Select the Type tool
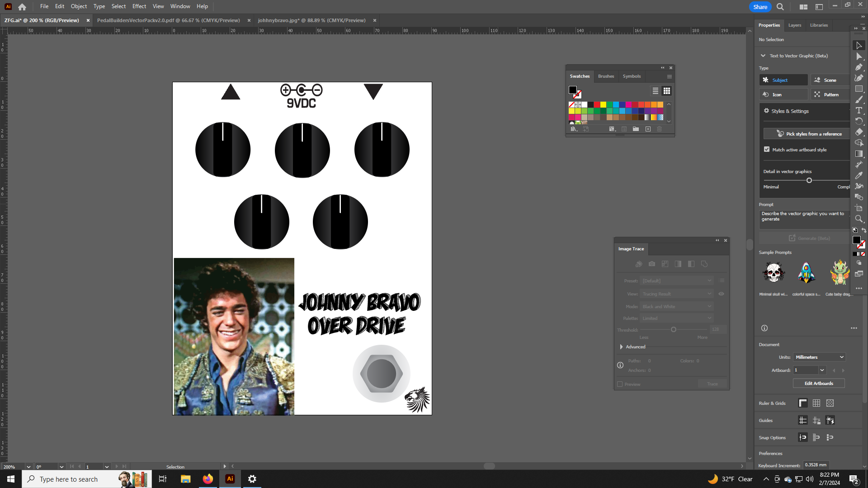Image resolution: width=868 pixels, height=488 pixels. click(859, 111)
